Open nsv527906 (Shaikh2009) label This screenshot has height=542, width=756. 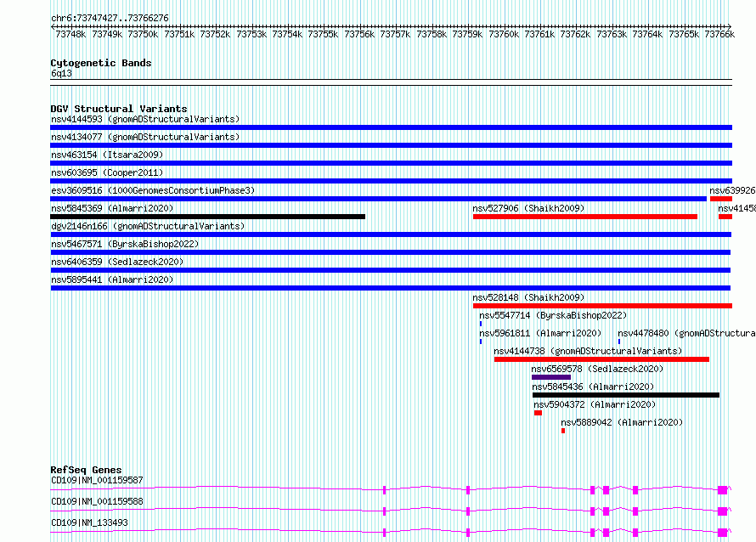point(528,208)
